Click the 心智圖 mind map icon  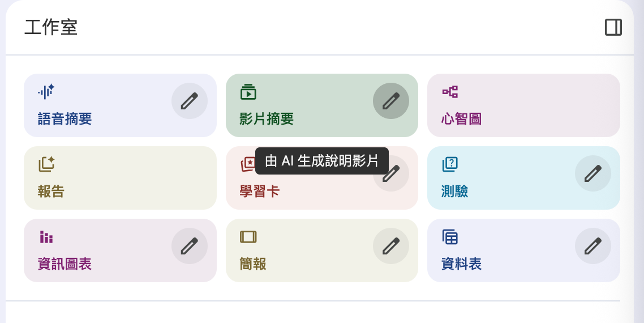click(x=450, y=92)
